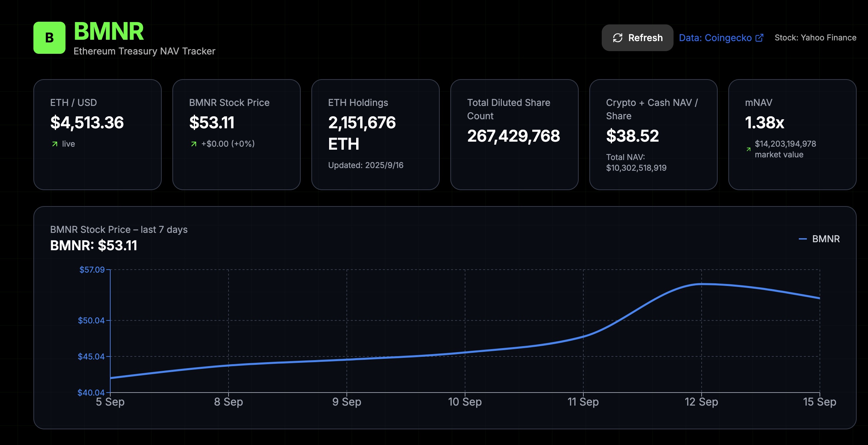
Task: Select the ETH / USD price card
Action: coord(97,134)
